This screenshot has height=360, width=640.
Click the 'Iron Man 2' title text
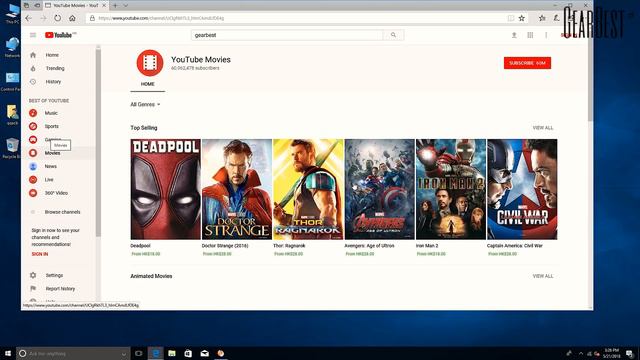click(x=427, y=246)
